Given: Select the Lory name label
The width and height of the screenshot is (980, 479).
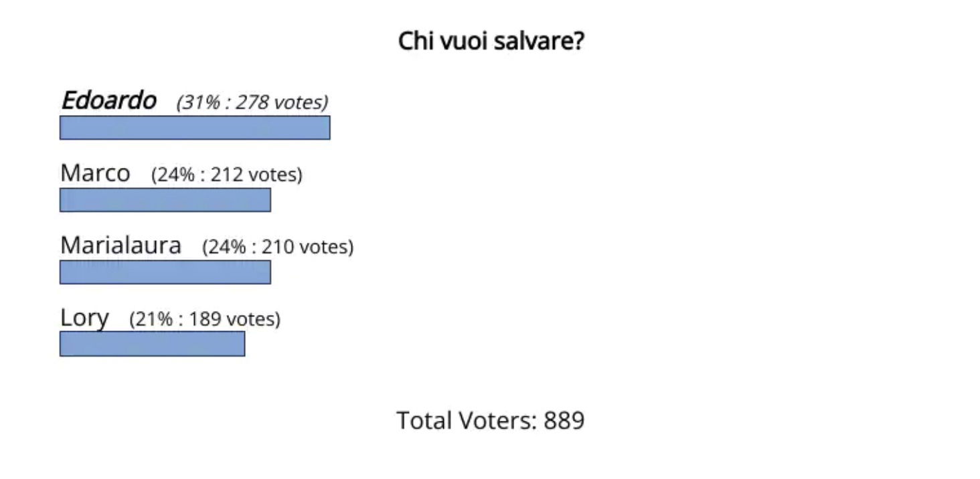Looking at the screenshot, I should point(84,318).
